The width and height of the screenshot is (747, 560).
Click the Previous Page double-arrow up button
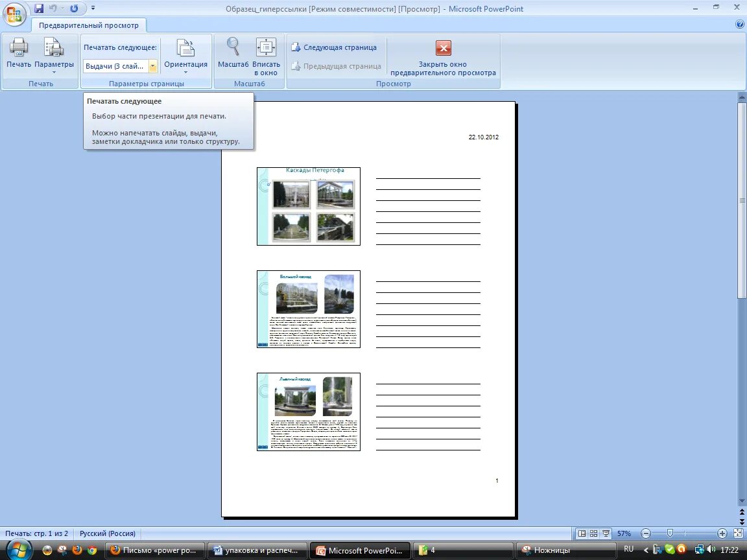(742, 512)
